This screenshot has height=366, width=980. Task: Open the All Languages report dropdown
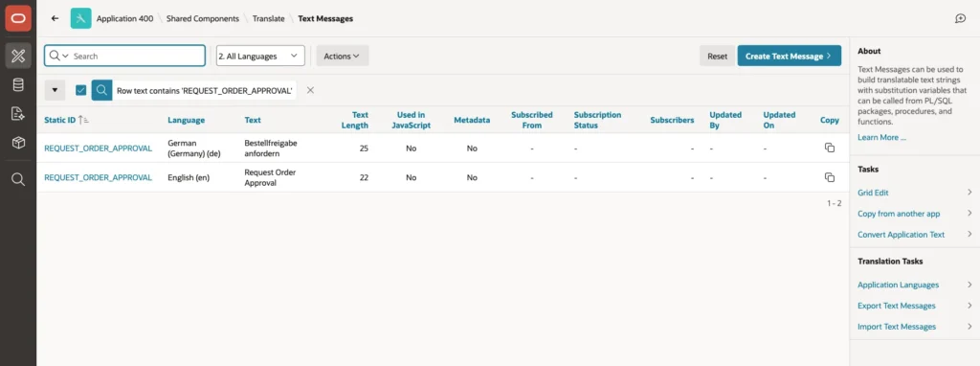click(260, 56)
